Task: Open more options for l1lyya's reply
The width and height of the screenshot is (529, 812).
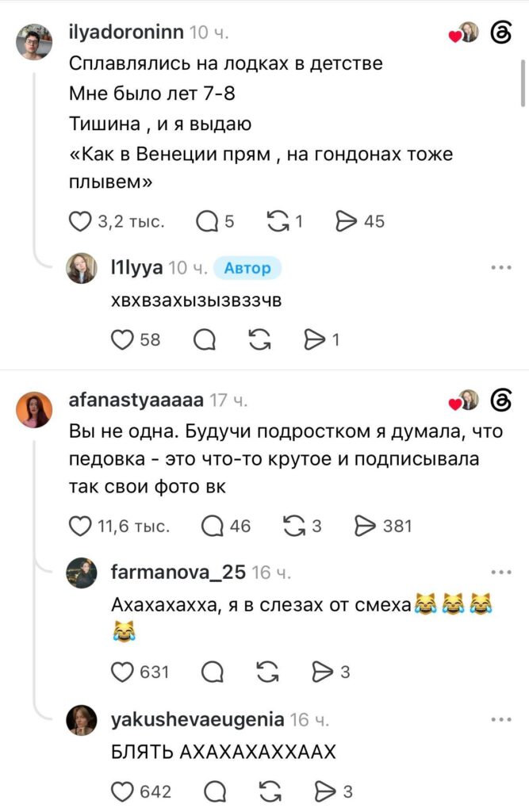Action: point(501,268)
